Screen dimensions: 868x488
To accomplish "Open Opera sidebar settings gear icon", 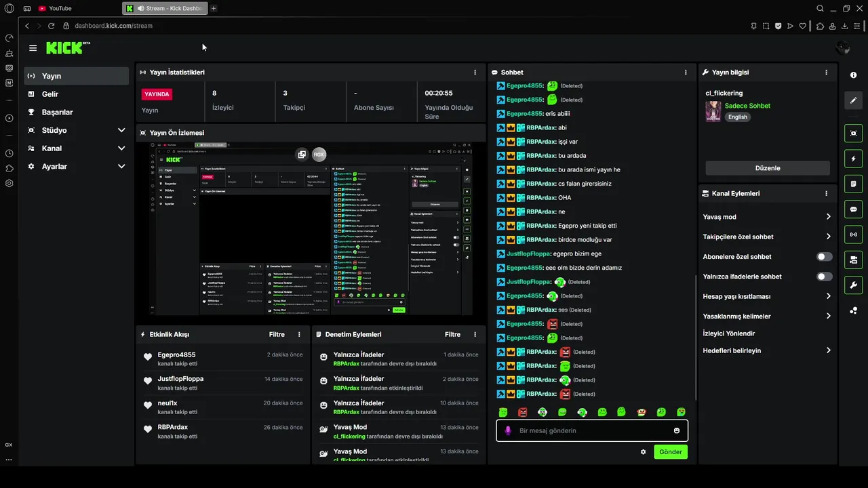I will [9, 183].
